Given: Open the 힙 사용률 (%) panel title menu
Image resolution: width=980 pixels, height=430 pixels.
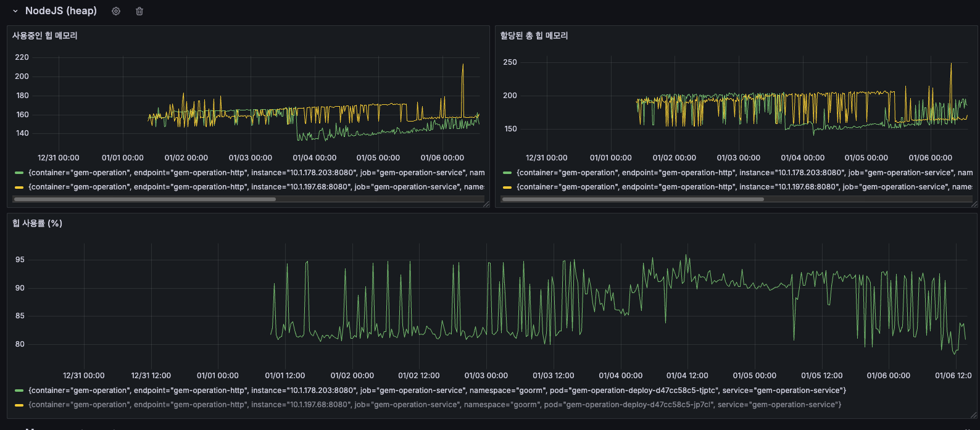Looking at the screenshot, I should (x=38, y=223).
